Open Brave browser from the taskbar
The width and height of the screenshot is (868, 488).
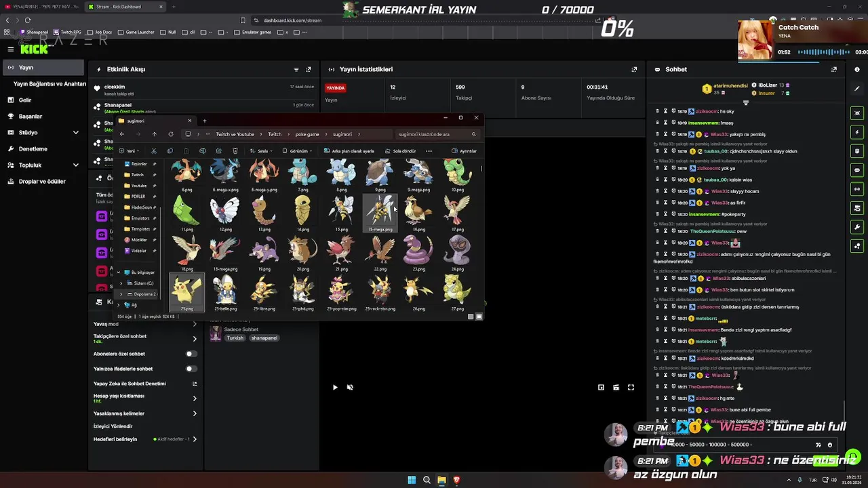click(x=456, y=480)
